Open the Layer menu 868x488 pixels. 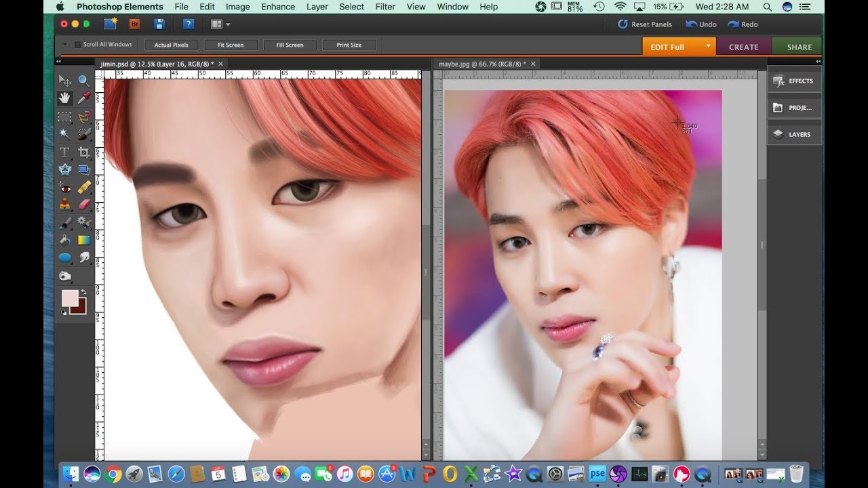(317, 7)
